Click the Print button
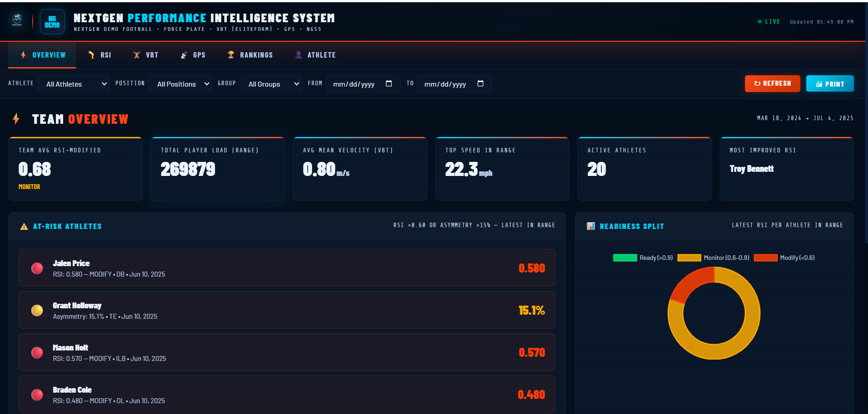Screen dimensions: 868x414 (x=830, y=83)
